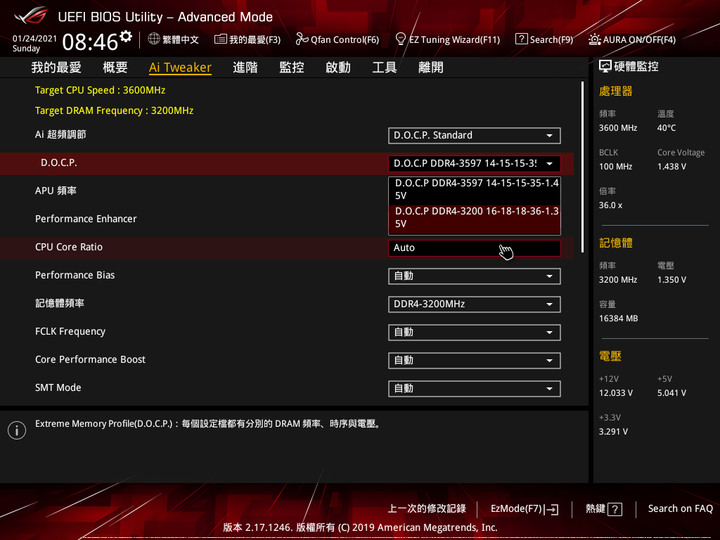Select the Performance Bias label
Image resolution: width=720 pixels, height=540 pixels.
tap(75, 275)
